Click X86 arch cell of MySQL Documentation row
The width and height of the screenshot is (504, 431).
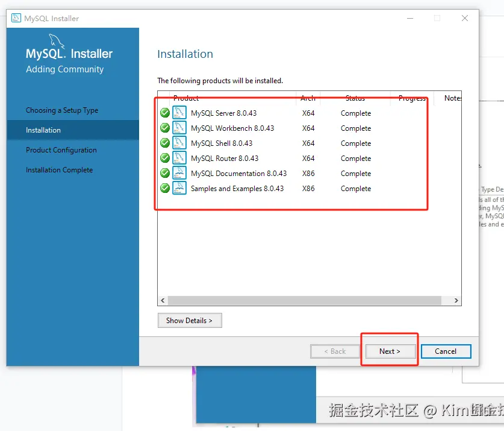coord(308,174)
